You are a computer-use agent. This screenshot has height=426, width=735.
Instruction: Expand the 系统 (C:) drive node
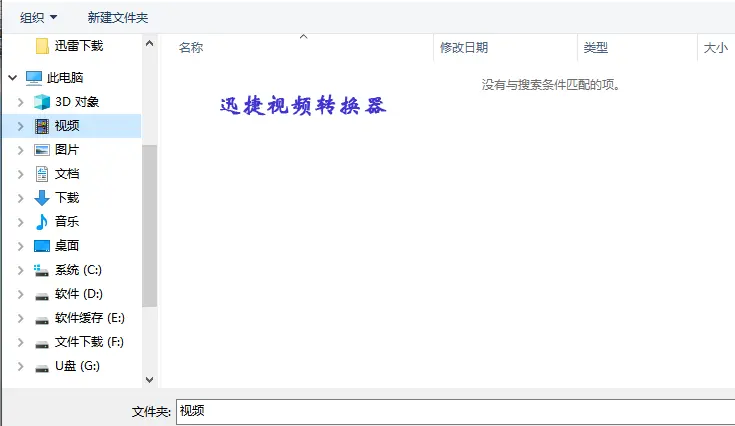20,270
